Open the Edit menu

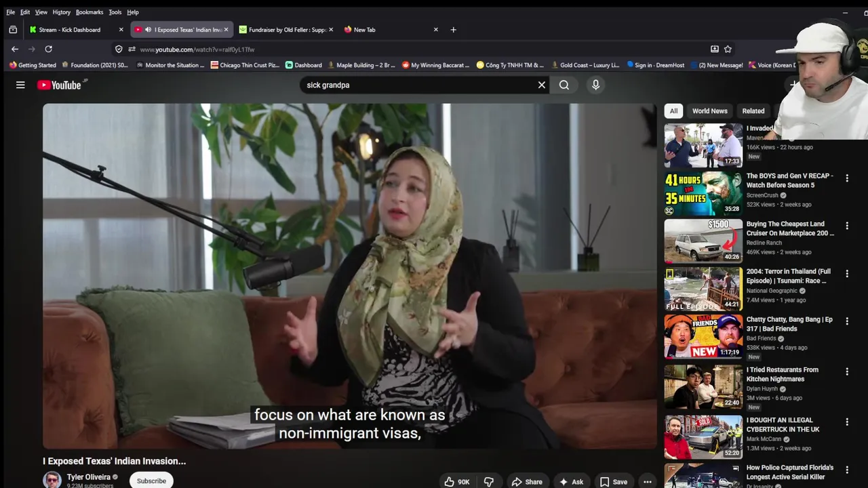25,12
